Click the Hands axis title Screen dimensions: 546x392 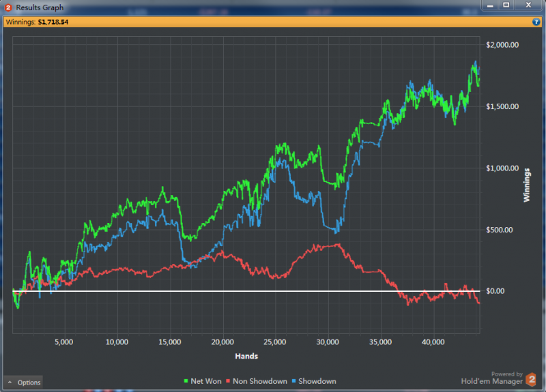click(x=246, y=356)
